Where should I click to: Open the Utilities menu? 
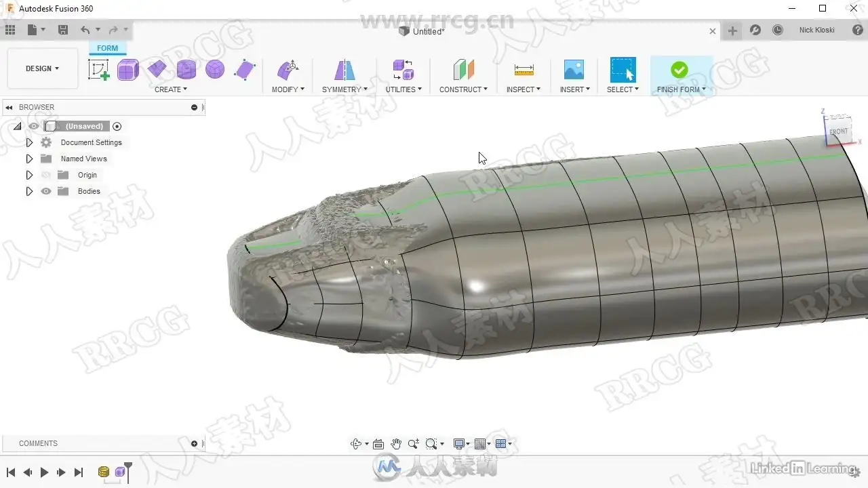coord(403,89)
